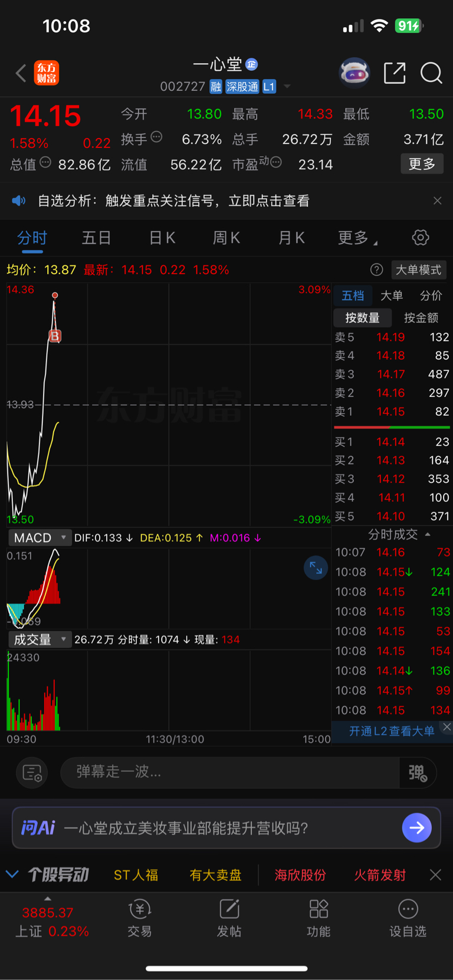453x980 pixels.
Task: Select the 大单 tab
Action: pyautogui.click(x=392, y=295)
